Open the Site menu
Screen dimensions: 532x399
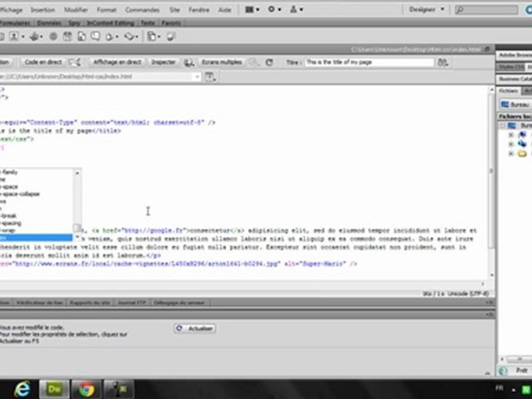pyautogui.click(x=175, y=10)
